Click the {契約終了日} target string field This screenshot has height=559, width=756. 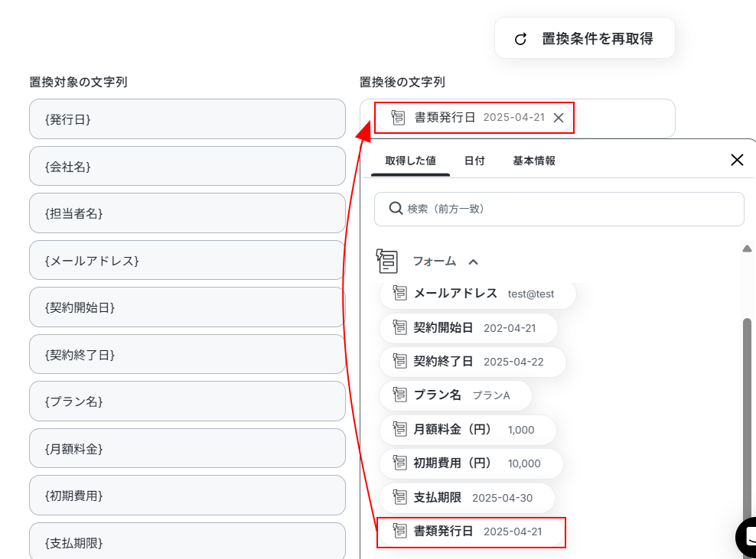click(187, 354)
